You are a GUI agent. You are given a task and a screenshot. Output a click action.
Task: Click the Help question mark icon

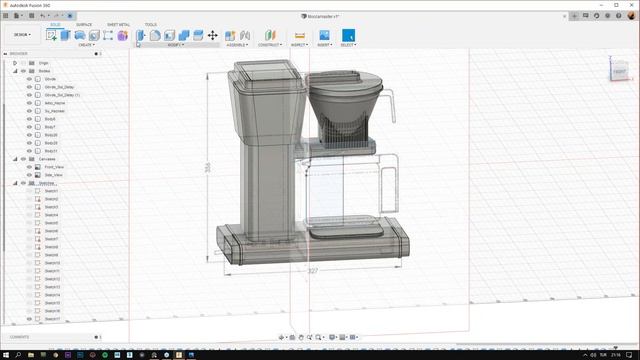tap(619, 16)
